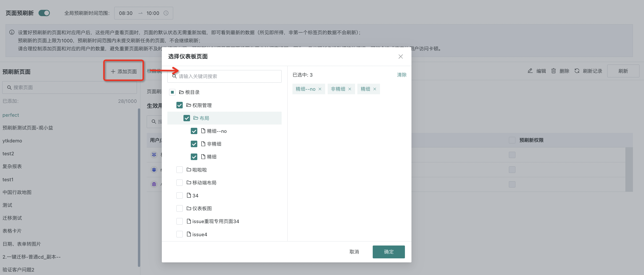This screenshot has width=644, height=275.
Task: Click page icon of issue重现专用页面34
Action: coord(189,221)
